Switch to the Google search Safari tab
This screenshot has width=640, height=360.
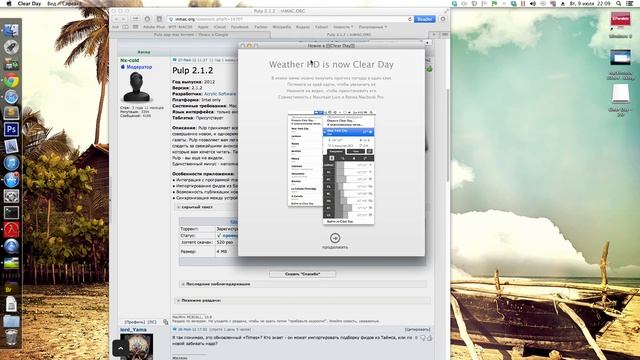click(191, 35)
